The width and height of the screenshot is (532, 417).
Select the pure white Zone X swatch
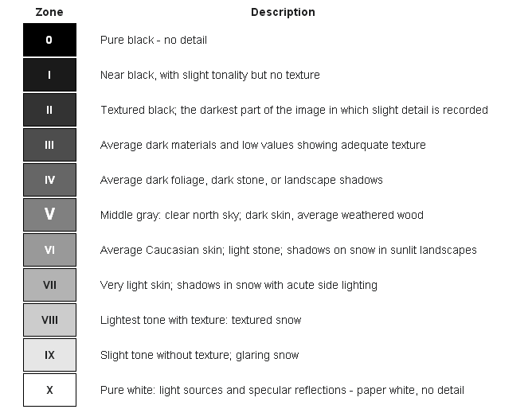(x=49, y=390)
